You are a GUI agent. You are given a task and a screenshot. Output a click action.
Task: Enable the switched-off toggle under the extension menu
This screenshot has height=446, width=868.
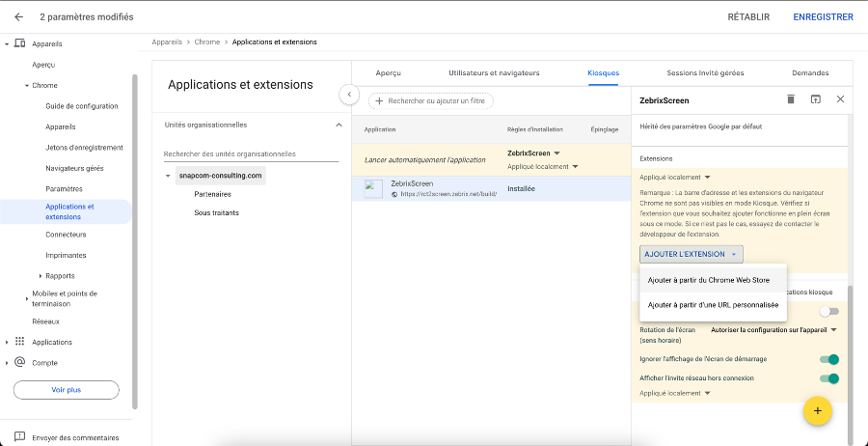click(x=827, y=312)
